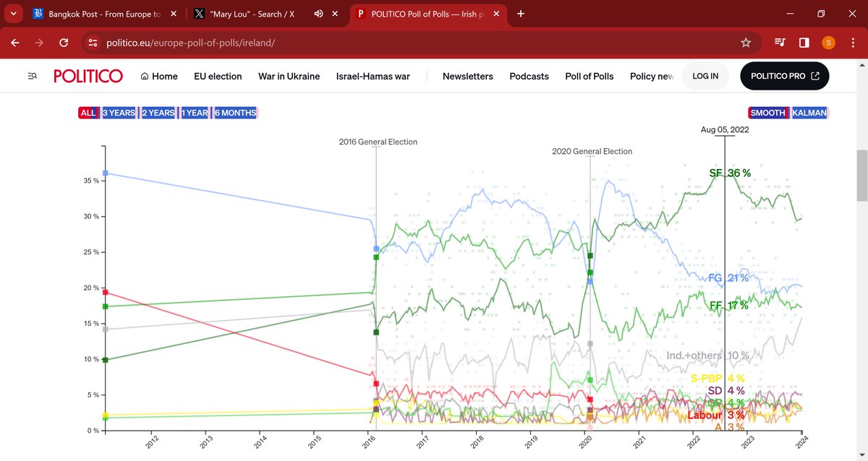The width and height of the screenshot is (868, 461).
Task: Select the 2 YEARS time range
Action: 158,113
